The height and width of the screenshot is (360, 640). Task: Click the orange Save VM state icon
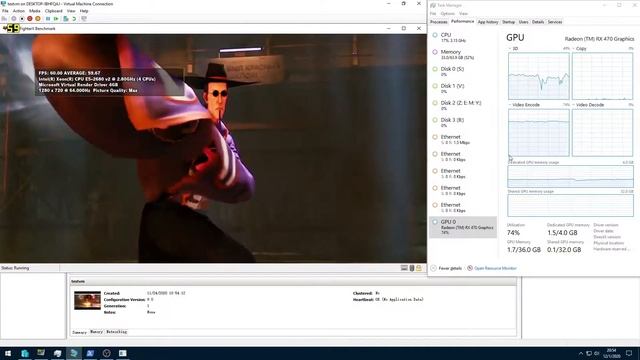38,18
